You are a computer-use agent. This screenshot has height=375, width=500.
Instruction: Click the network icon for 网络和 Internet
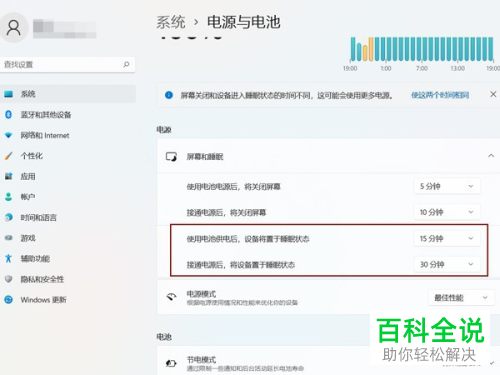click(8, 135)
